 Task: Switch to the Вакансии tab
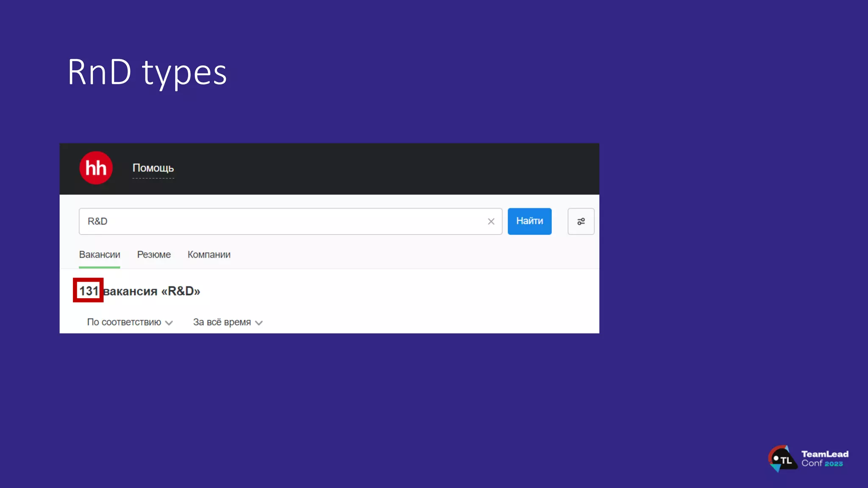pos(100,255)
